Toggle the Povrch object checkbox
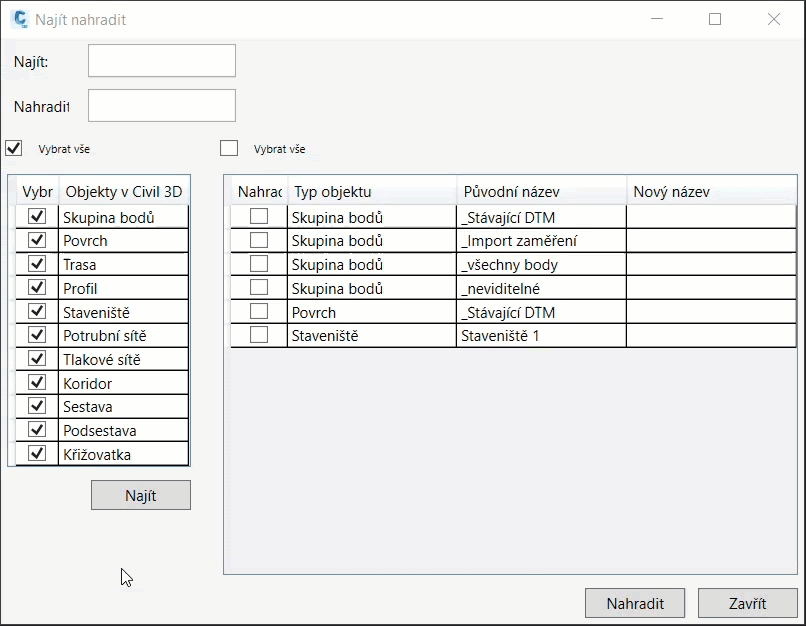This screenshot has width=806, height=626. (x=38, y=240)
